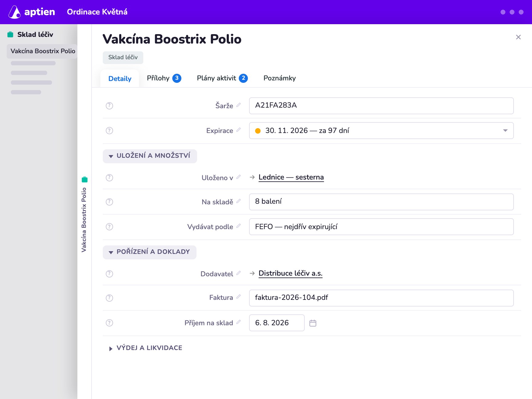Open the Plány aktivit tab

coord(222,78)
